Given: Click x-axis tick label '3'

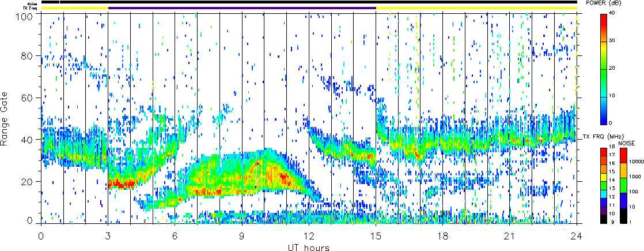Looking at the screenshot, I should point(108,236).
